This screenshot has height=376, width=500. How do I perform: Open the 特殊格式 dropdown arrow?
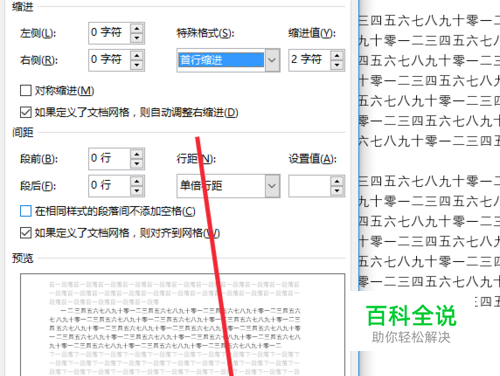pos(272,60)
